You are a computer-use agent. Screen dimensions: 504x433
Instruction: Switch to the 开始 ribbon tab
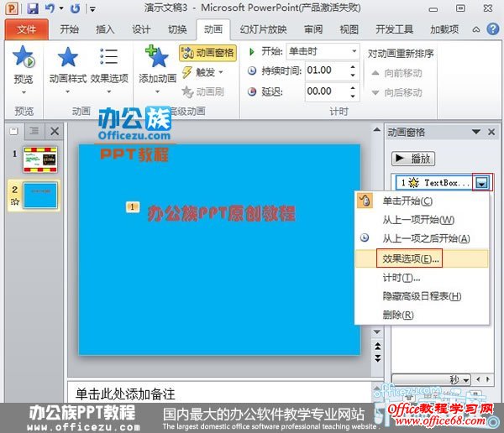[69, 29]
